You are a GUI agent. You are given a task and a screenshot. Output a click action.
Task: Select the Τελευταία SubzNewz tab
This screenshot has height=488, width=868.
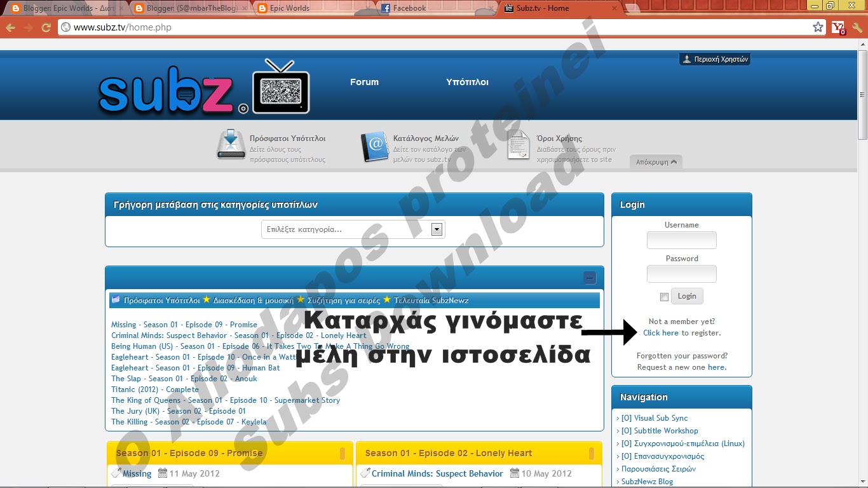431,300
